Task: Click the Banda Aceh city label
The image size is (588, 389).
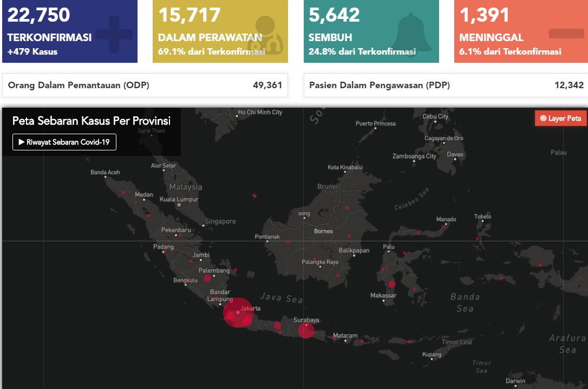Action: click(105, 173)
